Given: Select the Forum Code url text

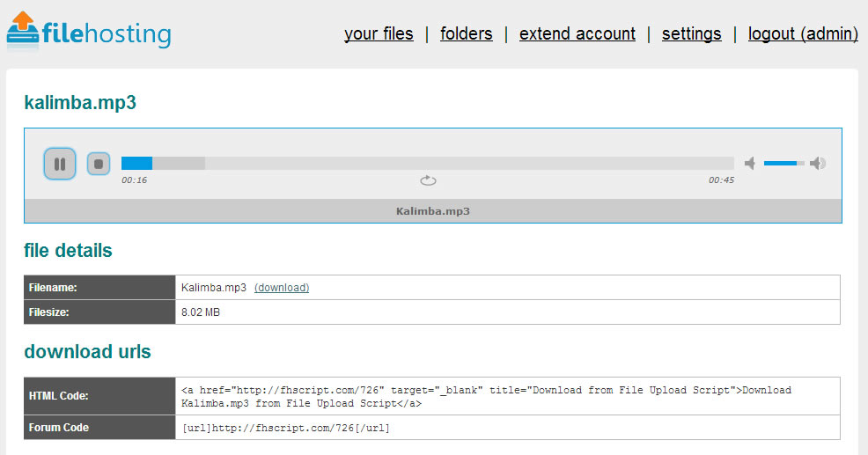Looking at the screenshot, I should [285, 428].
